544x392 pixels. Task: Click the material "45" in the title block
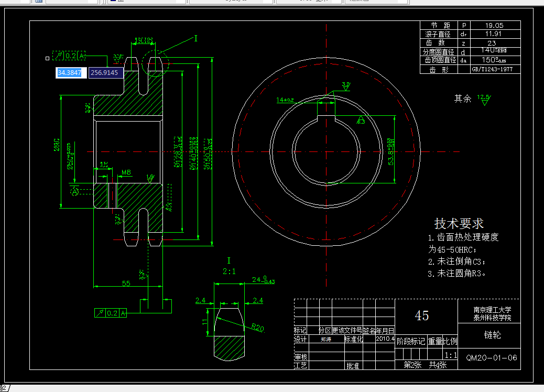422,315
